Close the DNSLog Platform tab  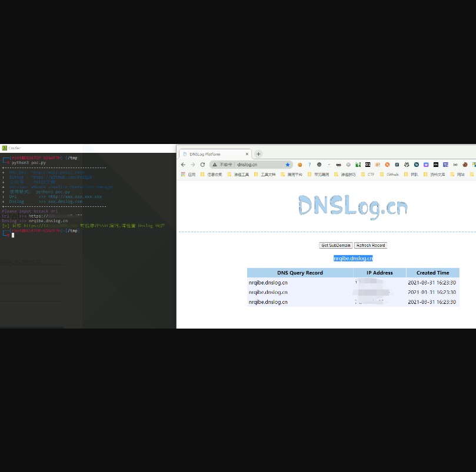tap(247, 154)
